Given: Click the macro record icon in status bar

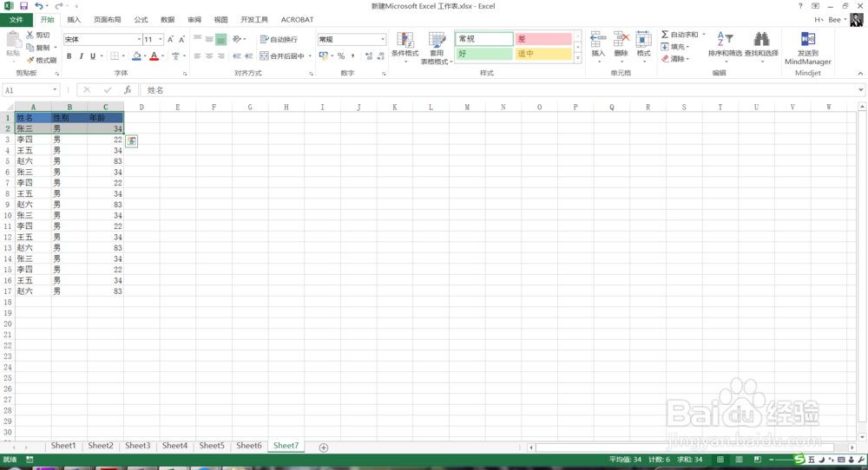Looking at the screenshot, I should tap(30, 460).
